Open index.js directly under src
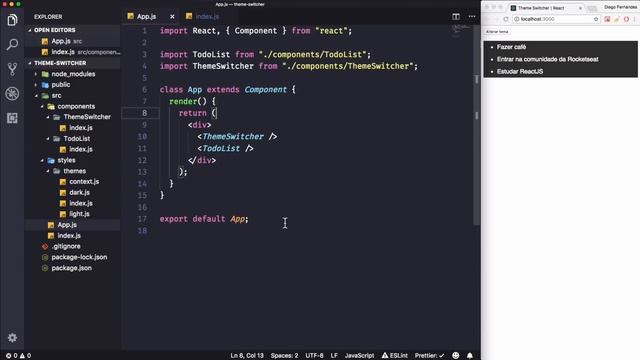 click(x=69, y=236)
